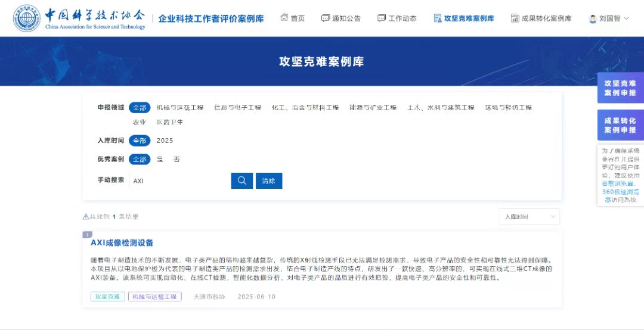Open the 入库时间 sort dropdown

click(x=529, y=217)
